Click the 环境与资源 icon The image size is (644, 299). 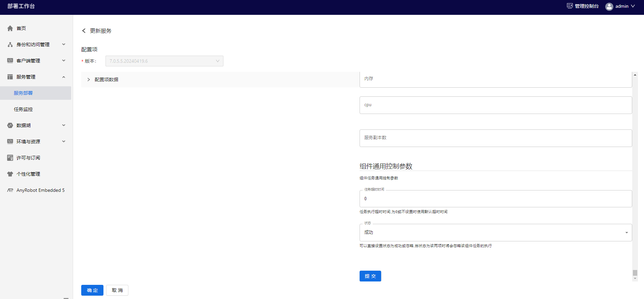10,142
